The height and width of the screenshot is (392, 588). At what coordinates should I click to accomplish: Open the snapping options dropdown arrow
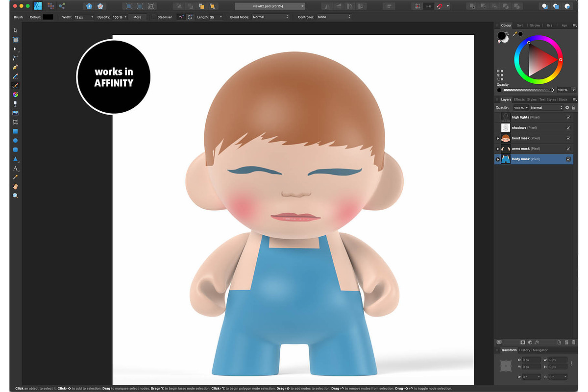[x=448, y=6]
